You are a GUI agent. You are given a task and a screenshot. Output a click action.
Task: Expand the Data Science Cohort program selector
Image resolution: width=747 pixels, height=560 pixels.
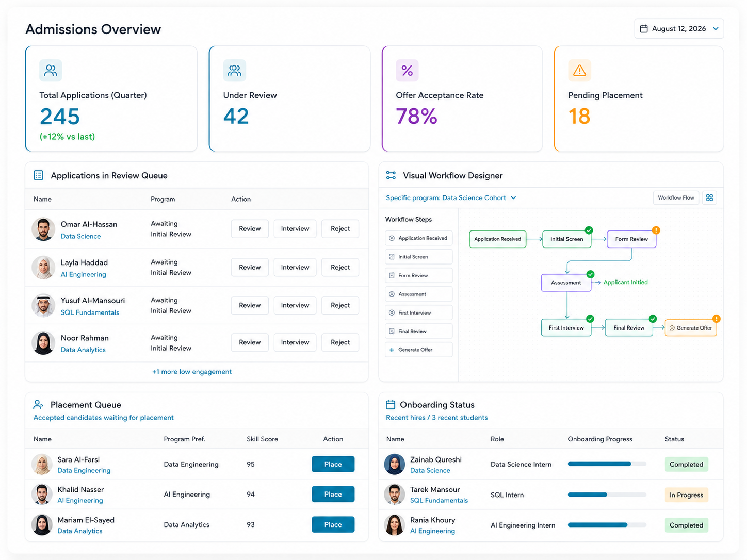(x=451, y=198)
